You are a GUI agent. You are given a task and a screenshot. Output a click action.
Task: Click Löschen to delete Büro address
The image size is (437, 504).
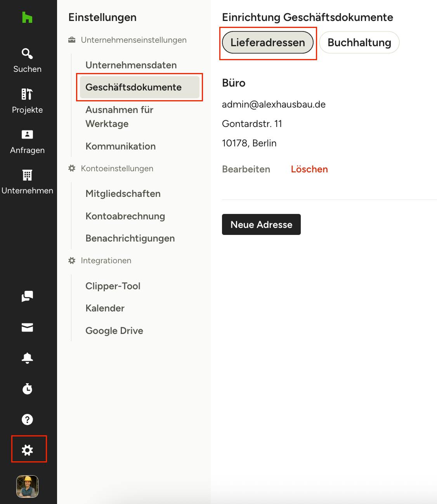(309, 169)
